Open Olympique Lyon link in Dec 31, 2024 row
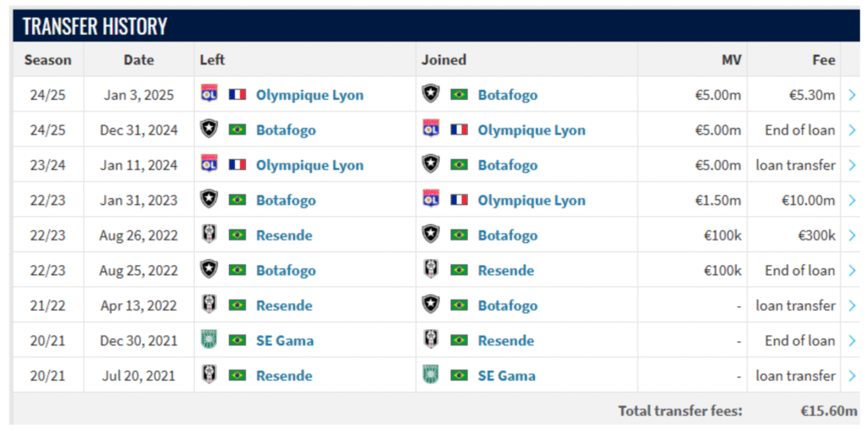The image size is (868, 431). [531, 130]
